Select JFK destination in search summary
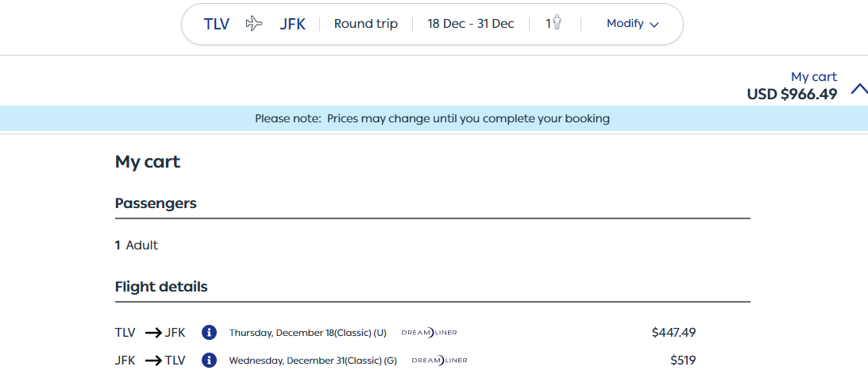The height and width of the screenshot is (386, 868). click(x=292, y=25)
